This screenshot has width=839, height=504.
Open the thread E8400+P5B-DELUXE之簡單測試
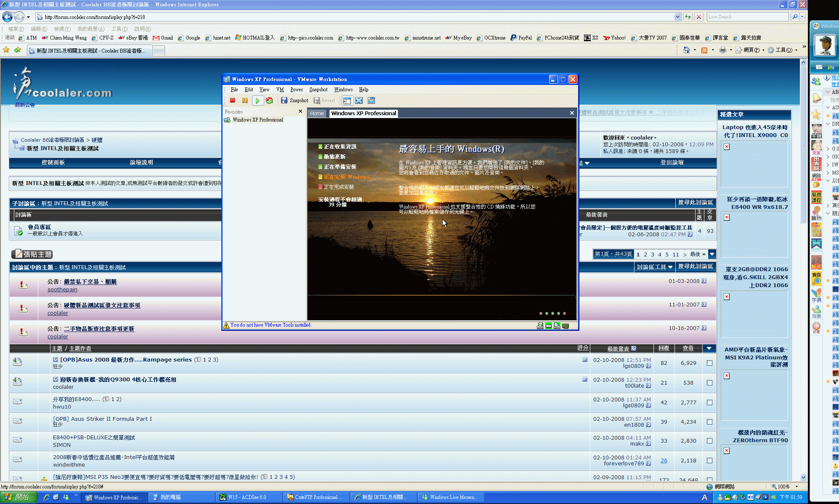click(x=94, y=438)
